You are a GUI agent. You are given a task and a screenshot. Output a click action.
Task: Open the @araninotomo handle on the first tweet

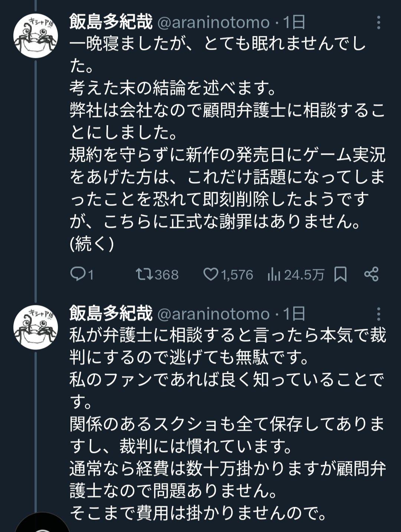tap(213, 23)
